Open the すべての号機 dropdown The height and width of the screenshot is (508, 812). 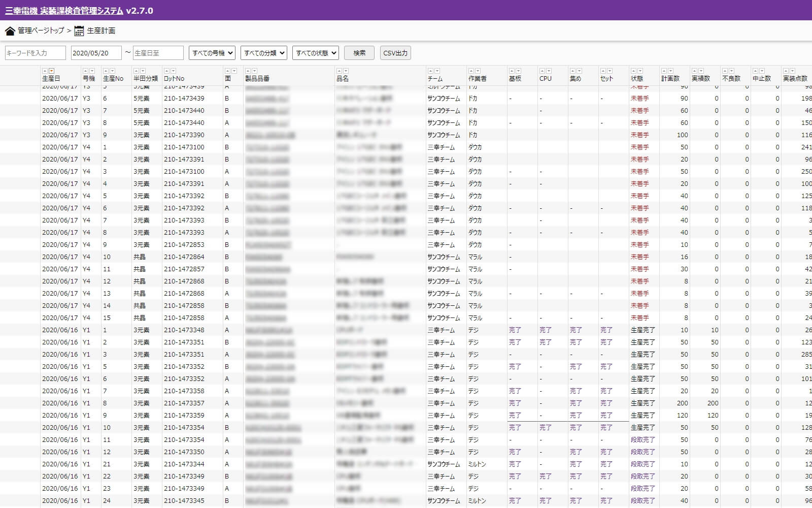point(212,53)
